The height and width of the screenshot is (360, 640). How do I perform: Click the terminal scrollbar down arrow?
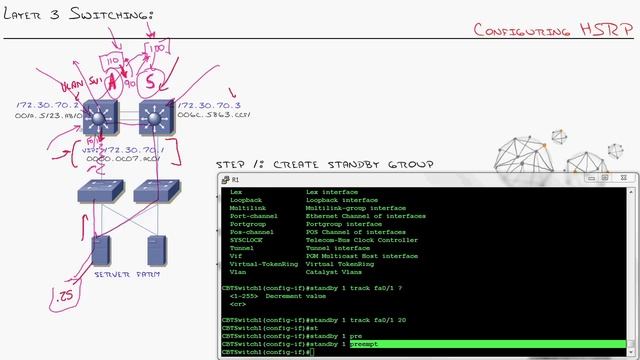tap(630, 352)
